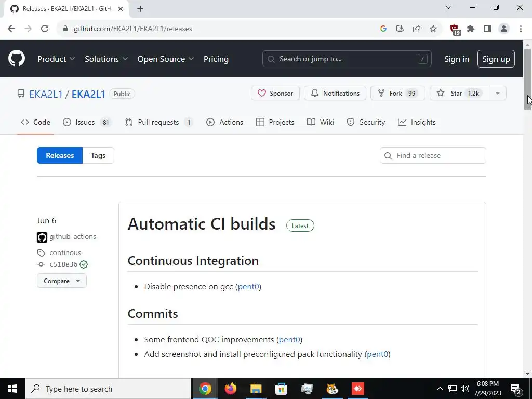The height and width of the screenshot is (399, 532).
Task: Click the page vertical scrollbar thumb
Action: 527,79
